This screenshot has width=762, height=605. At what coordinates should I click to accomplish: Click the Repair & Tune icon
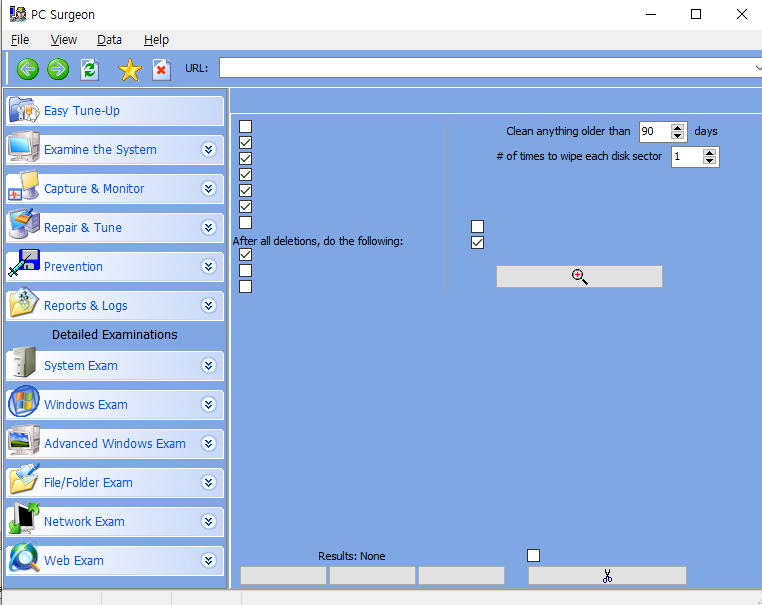point(23,225)
